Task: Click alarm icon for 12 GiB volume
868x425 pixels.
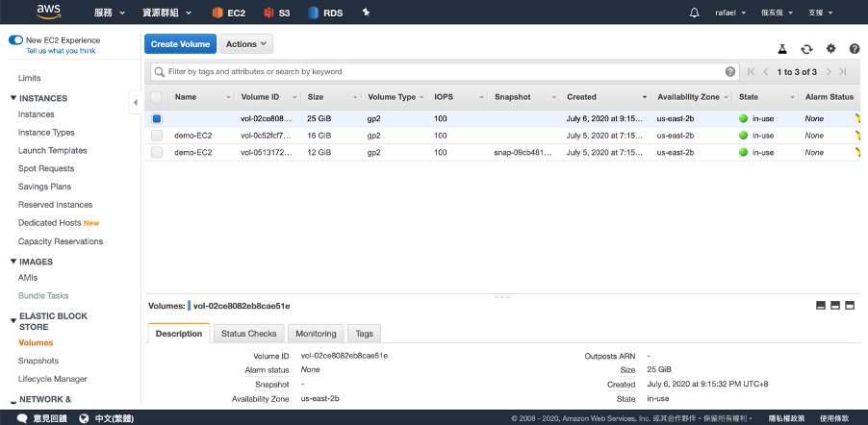Action: (858, 152)
